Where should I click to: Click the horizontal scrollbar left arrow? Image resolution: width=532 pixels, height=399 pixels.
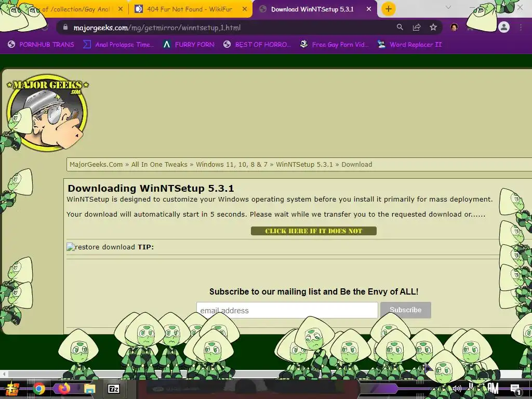coord(4,374)
